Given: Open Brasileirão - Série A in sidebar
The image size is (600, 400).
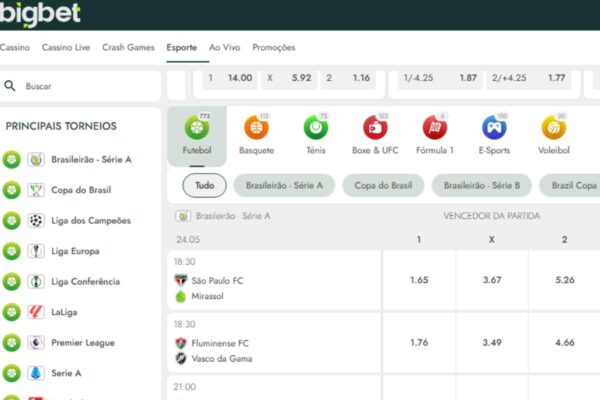Looking at the screenshot, I should pos(91,159).
